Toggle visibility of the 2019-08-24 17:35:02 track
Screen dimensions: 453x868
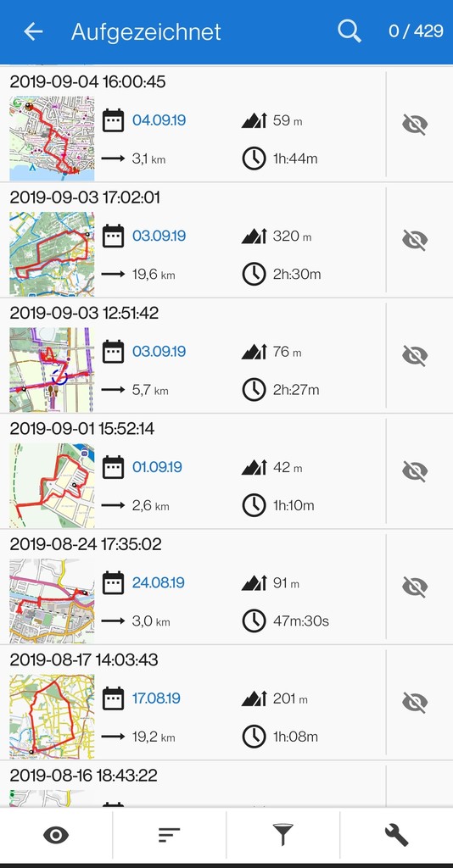pos(415,587)
